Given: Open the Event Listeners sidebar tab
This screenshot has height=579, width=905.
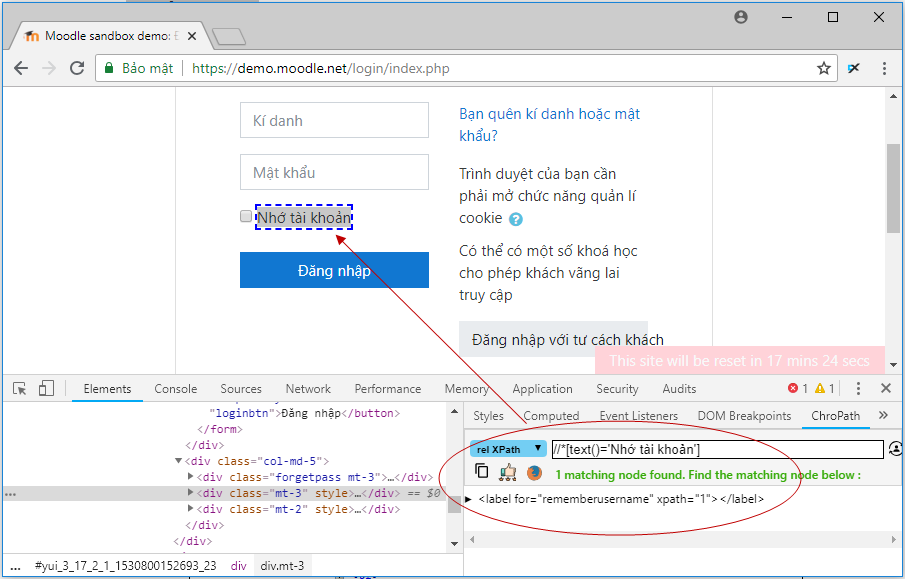Looking at the screenshot, I should pyautogui.click(x=638, y=416).
